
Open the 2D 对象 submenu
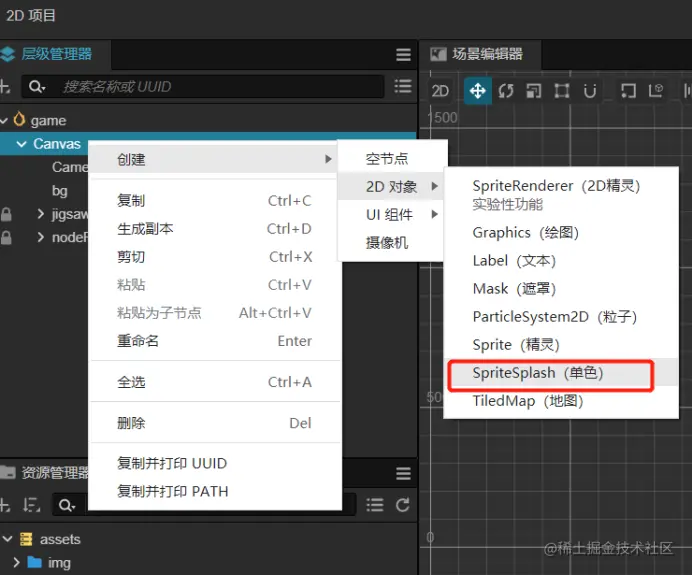click(391, 187)
